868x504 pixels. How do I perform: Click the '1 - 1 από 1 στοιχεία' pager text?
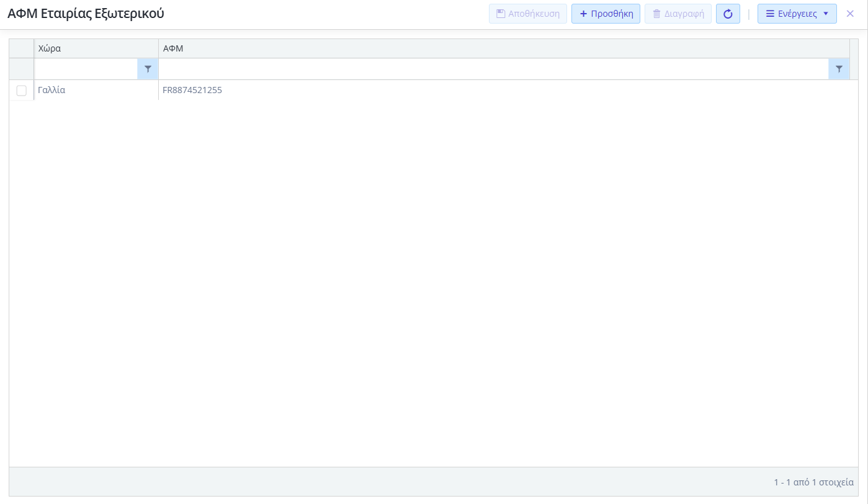pyautogui.click(x=813, y=482)
